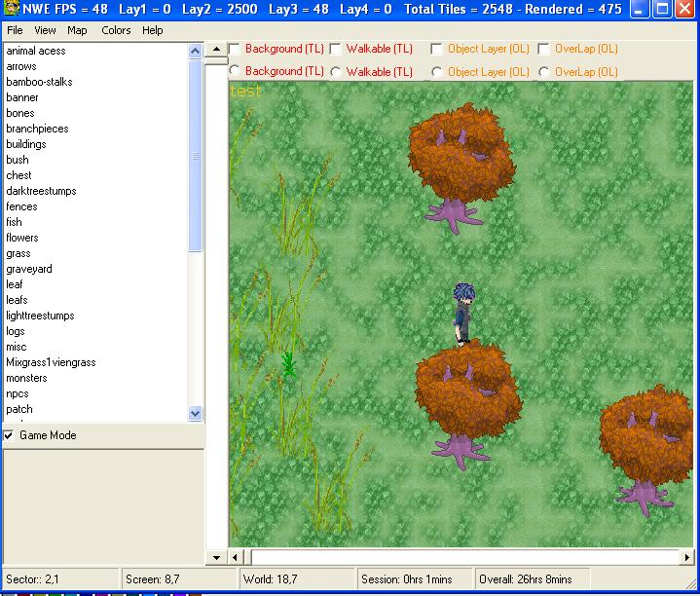
Task: Click the NWE application icon in title bar
Action: (x=11, y=10)
